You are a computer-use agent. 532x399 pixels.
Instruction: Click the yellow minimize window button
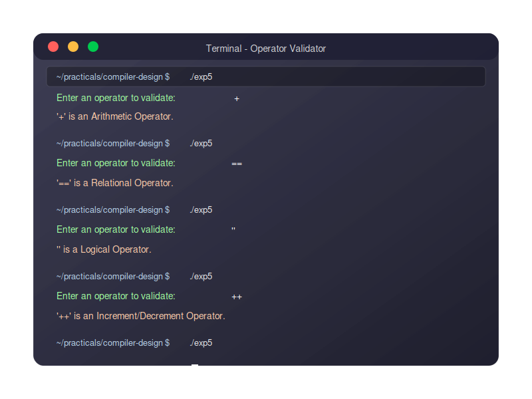click(x=73, y=47)
